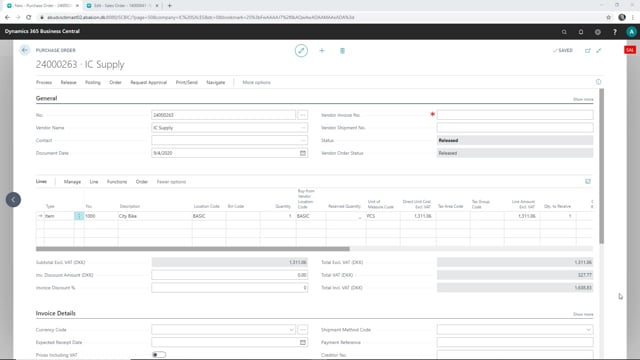The image size is (640, 360).
Task: Reload the browser page
Action: click(29, 18)
